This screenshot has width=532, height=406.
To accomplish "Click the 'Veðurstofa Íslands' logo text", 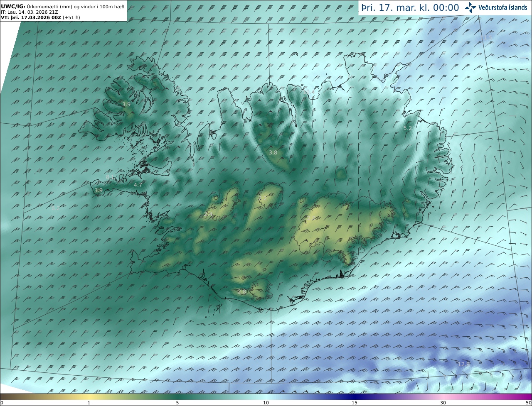I will pyautogui.click(x=503, y=7).
